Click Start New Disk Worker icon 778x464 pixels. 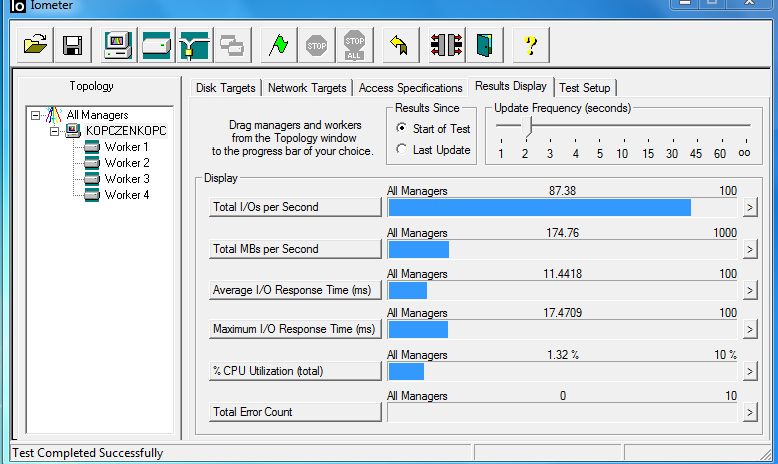click(x=156, y=45)
